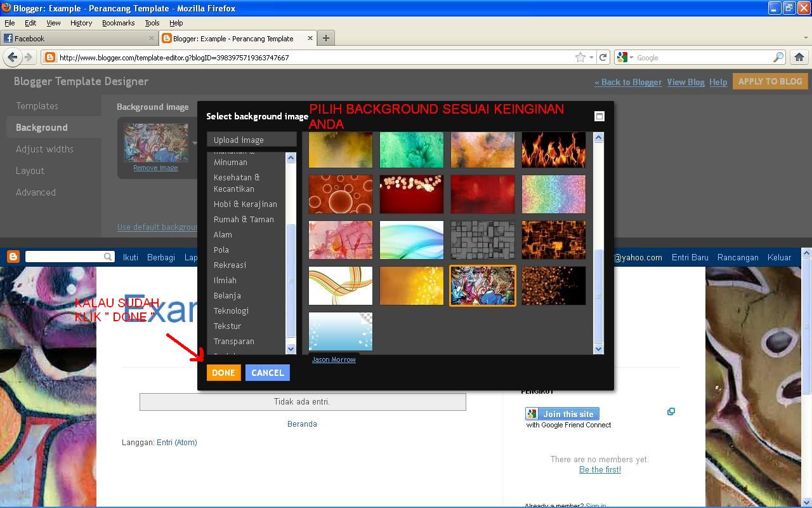
Task: Open the Edit menu
Action: (x=30, y=23)
